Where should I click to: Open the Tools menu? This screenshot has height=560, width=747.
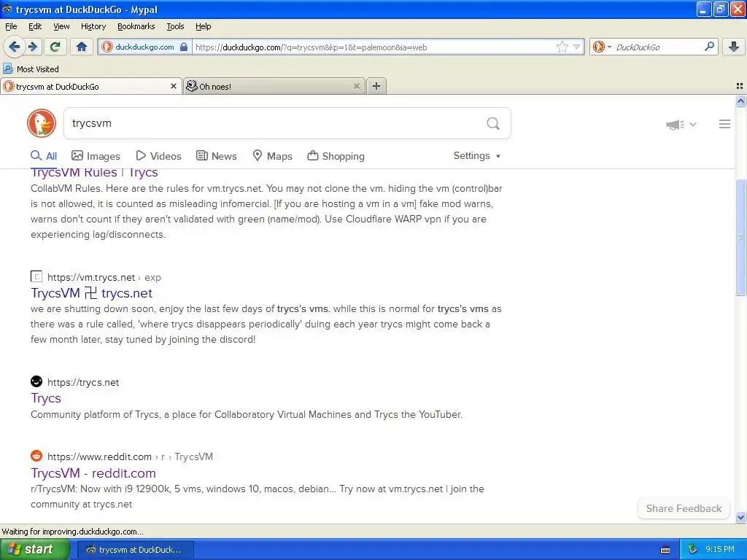point(175,26)
